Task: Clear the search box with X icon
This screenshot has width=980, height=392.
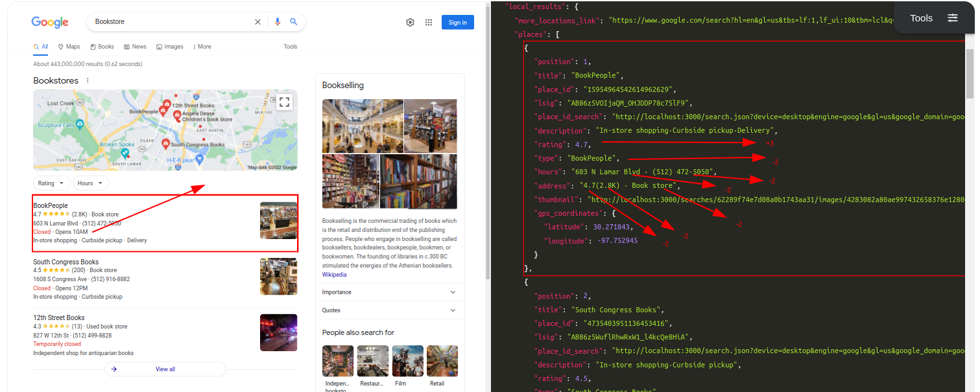Action: (257, 22)
